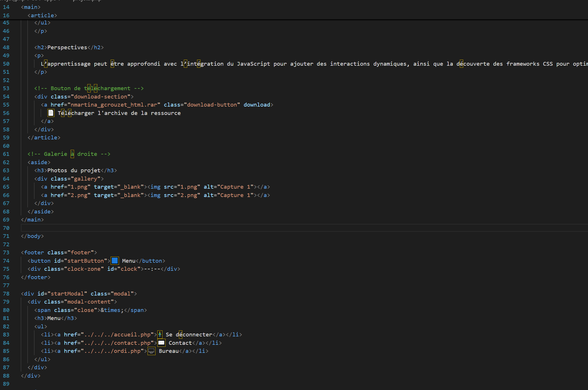
Task: Click the id value 'startButton'
Action: 86,261
